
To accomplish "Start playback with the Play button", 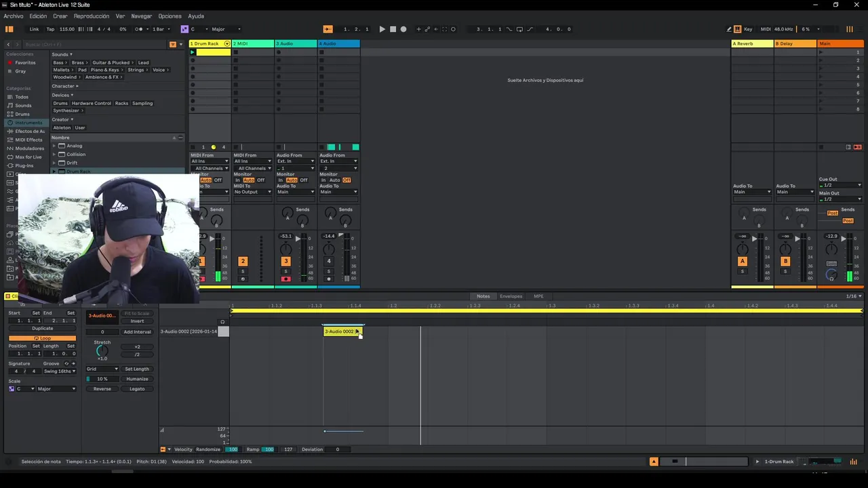I will [x=382, y=29].
